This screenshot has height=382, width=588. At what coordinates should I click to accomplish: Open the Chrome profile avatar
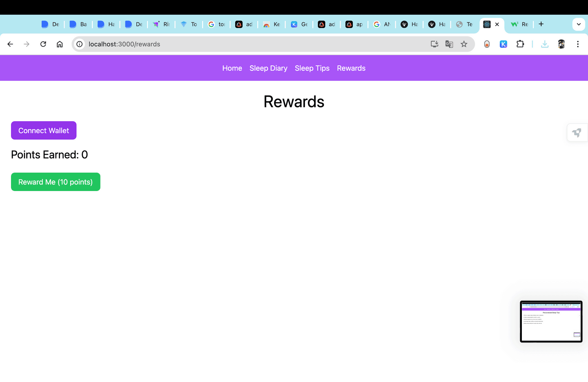(561, 44)
